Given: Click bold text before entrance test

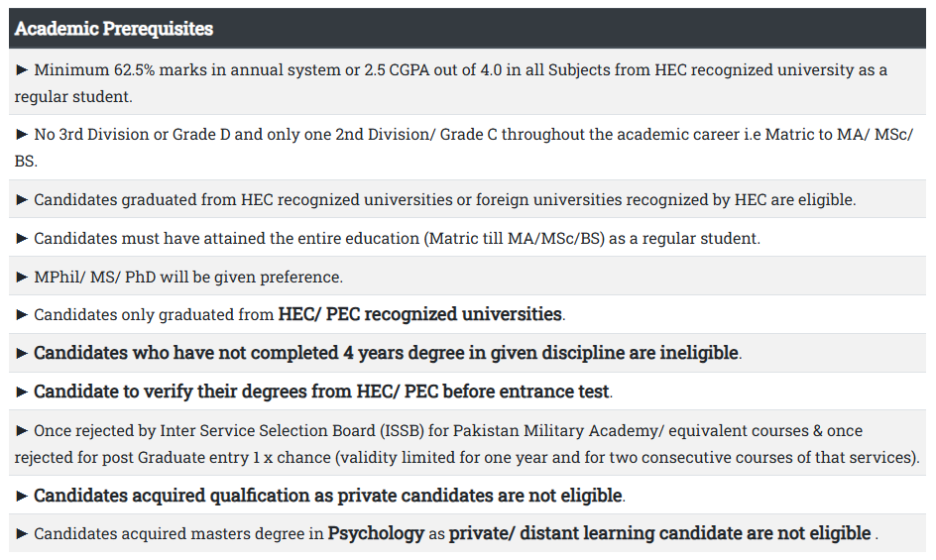Looking at the screenshot, I should 526,392.
